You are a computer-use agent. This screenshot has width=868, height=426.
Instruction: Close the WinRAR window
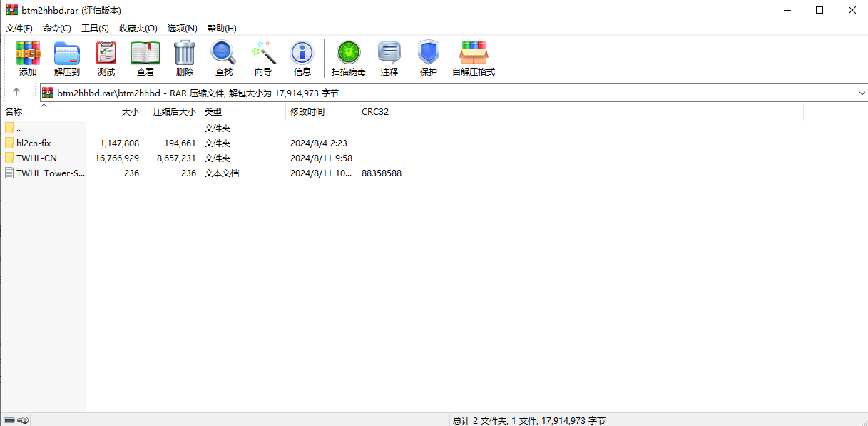(x=852, y=10)
